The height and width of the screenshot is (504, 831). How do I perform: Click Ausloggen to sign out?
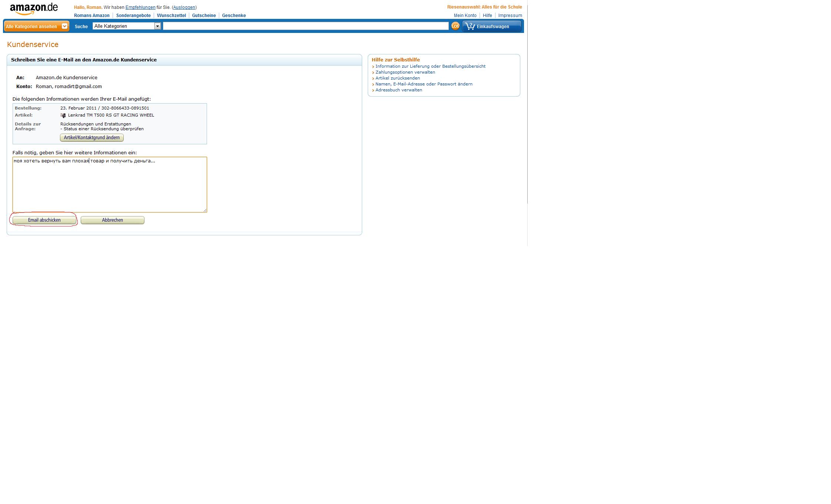(184, 7)
